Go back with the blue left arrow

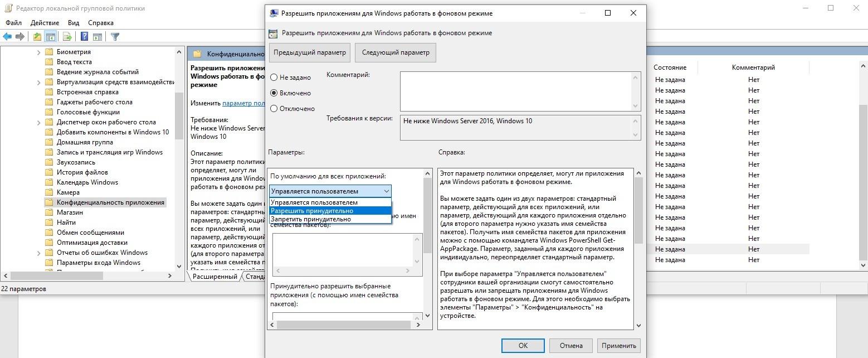7,37
